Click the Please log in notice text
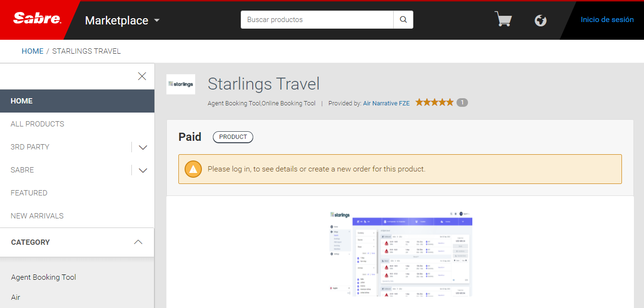 pos(316,169)
